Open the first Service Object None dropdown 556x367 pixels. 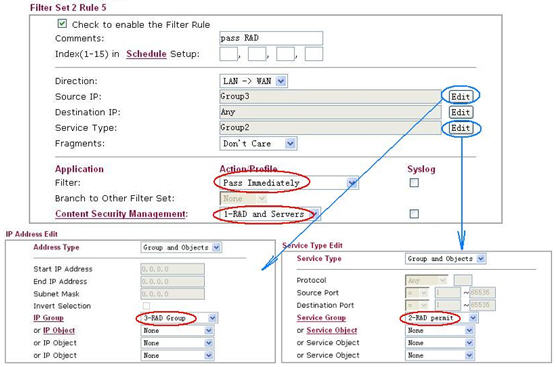440,330
